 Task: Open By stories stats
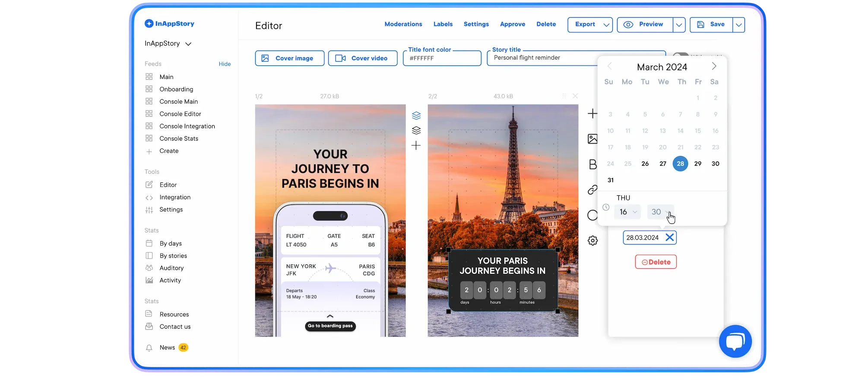pos(173,256)
